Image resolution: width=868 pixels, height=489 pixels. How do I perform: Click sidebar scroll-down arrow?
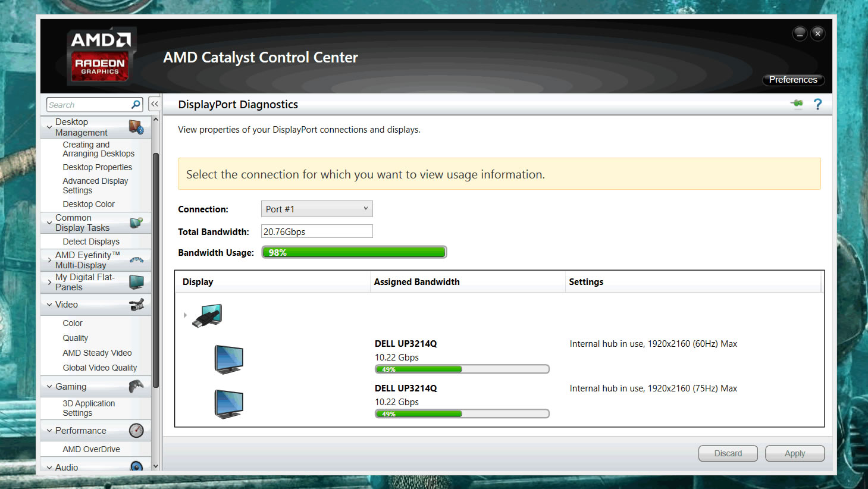point(156,466)
